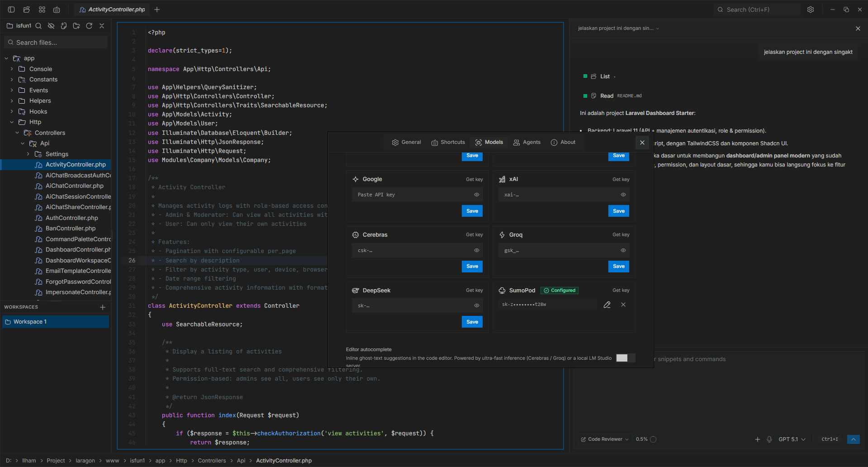Remove the SumoPod API key
The height and width of the screenshot is (467, 868).
(623, 305)
